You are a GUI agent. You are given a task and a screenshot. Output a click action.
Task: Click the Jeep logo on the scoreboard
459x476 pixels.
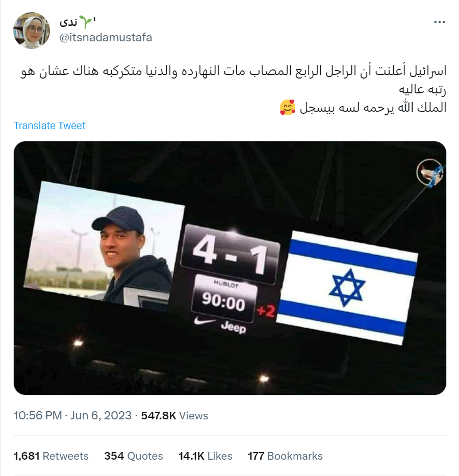234,327
